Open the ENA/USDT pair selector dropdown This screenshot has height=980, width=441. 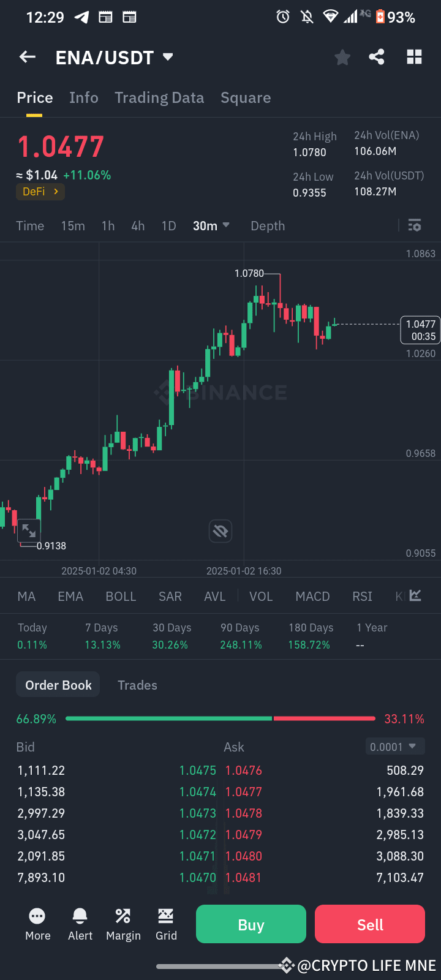(115, 56)
